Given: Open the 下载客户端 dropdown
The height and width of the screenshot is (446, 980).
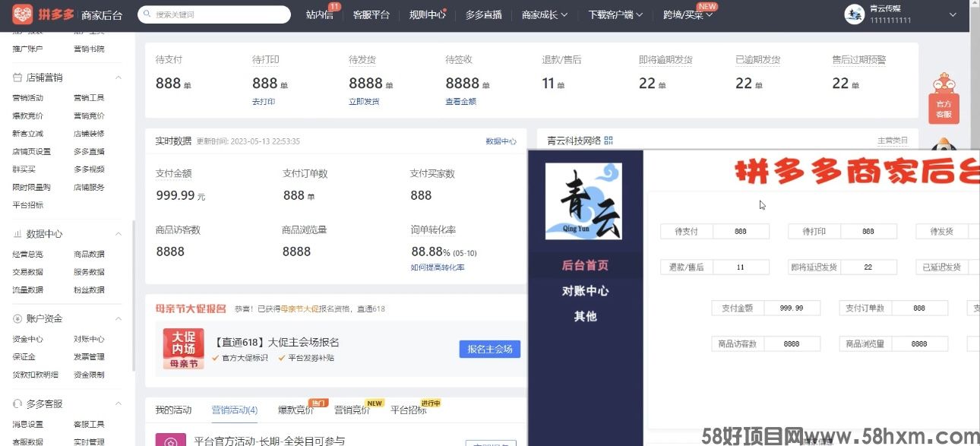Looking at the screenshot, I should point(615,14).
